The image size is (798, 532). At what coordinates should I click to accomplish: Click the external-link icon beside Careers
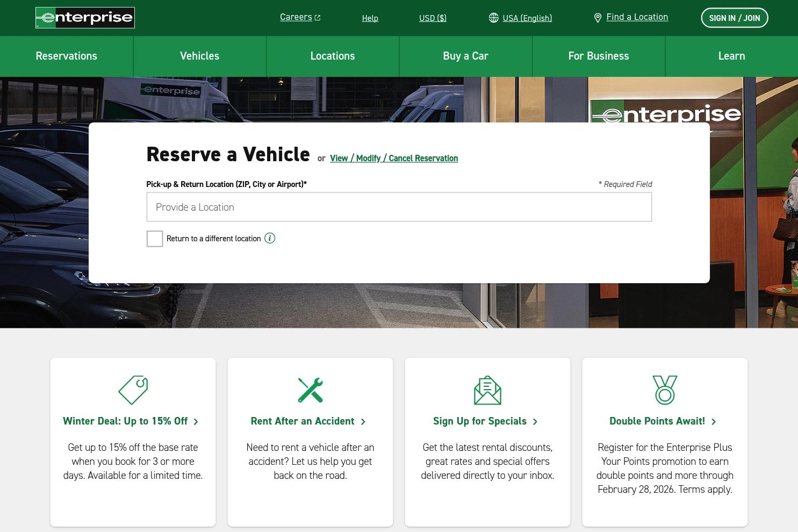[x=318, y=18]
